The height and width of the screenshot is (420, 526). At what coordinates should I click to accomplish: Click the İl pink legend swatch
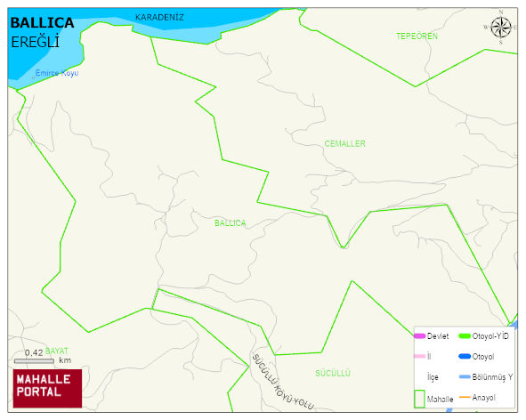420,356
